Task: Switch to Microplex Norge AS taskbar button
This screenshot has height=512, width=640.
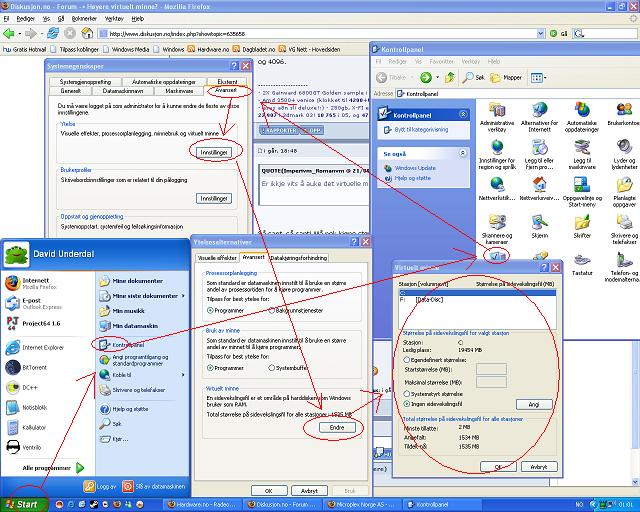Action: click(364, 505)
